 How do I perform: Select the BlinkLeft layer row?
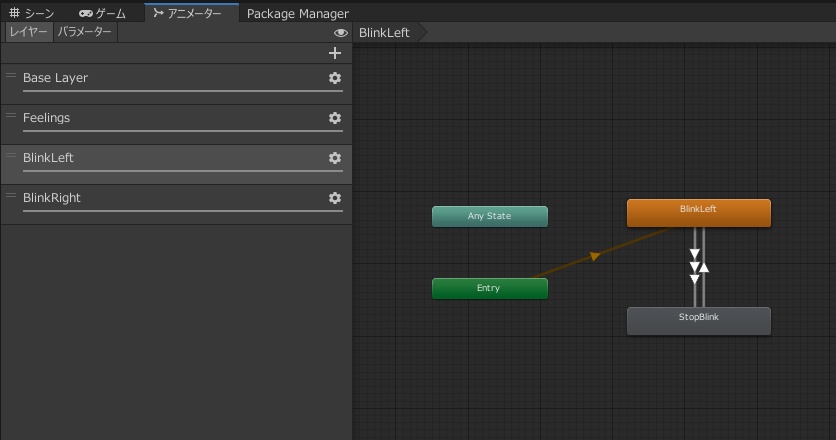(176, 164)
